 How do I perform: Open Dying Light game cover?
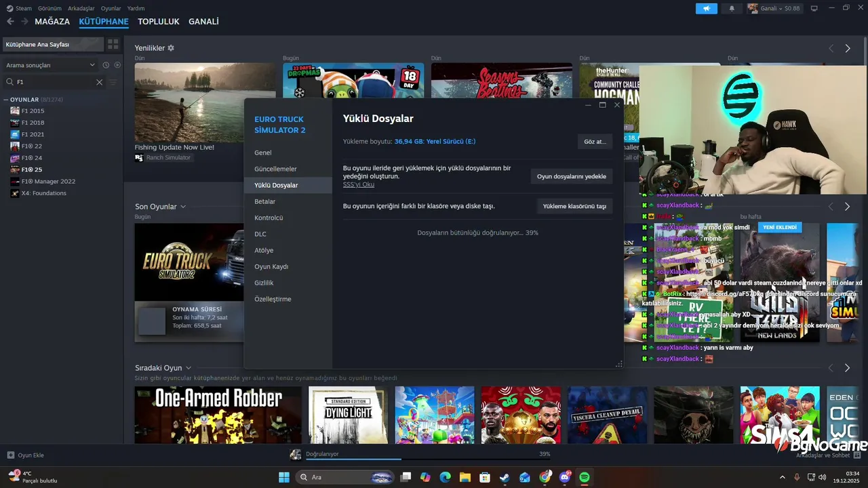[348, 415]
